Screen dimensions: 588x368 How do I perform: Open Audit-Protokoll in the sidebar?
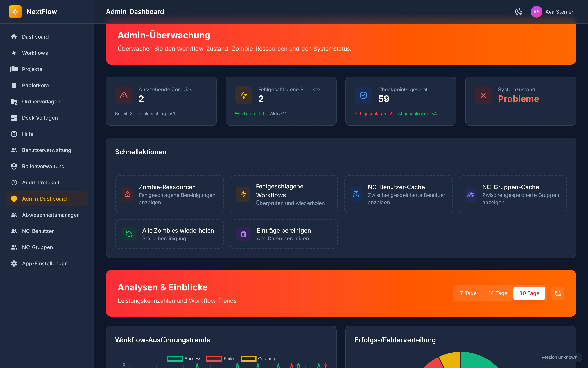coord(47,183)
